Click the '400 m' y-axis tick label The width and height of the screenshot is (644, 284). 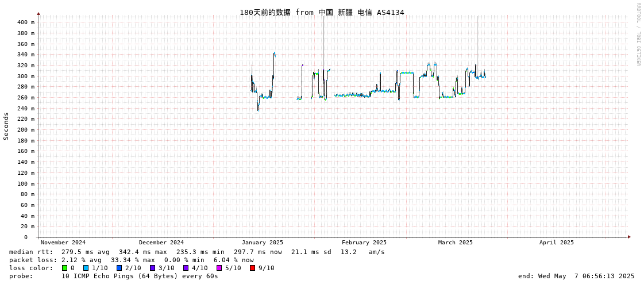click(x=26, y=22)
